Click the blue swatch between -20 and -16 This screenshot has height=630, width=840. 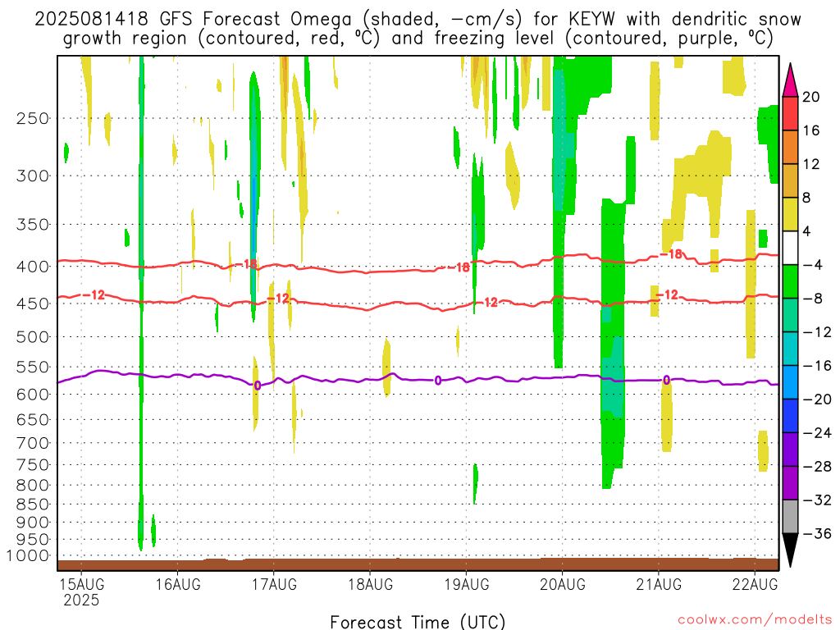pyautogui.click(x=790, y=382)
